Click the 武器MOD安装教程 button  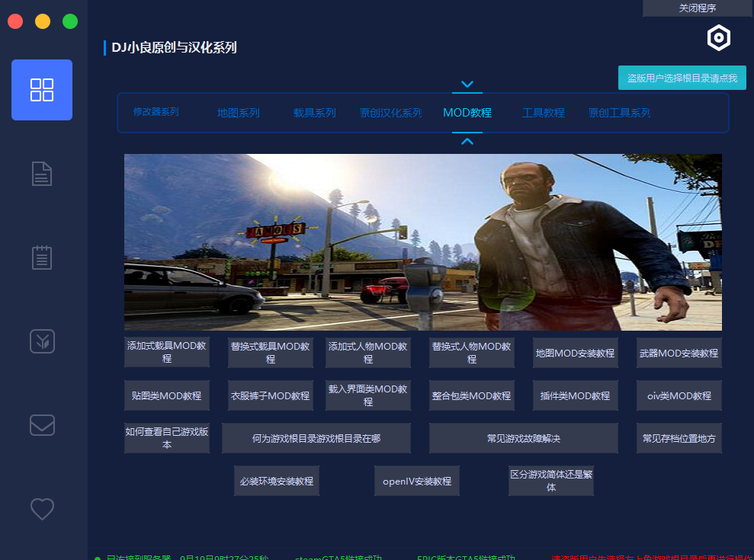(x=679, y=353)
